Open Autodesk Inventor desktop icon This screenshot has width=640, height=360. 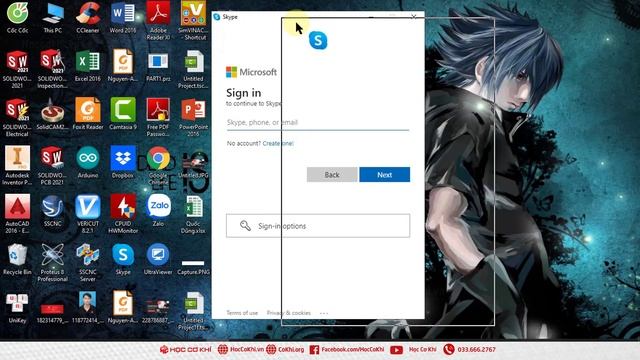(17, 158)
